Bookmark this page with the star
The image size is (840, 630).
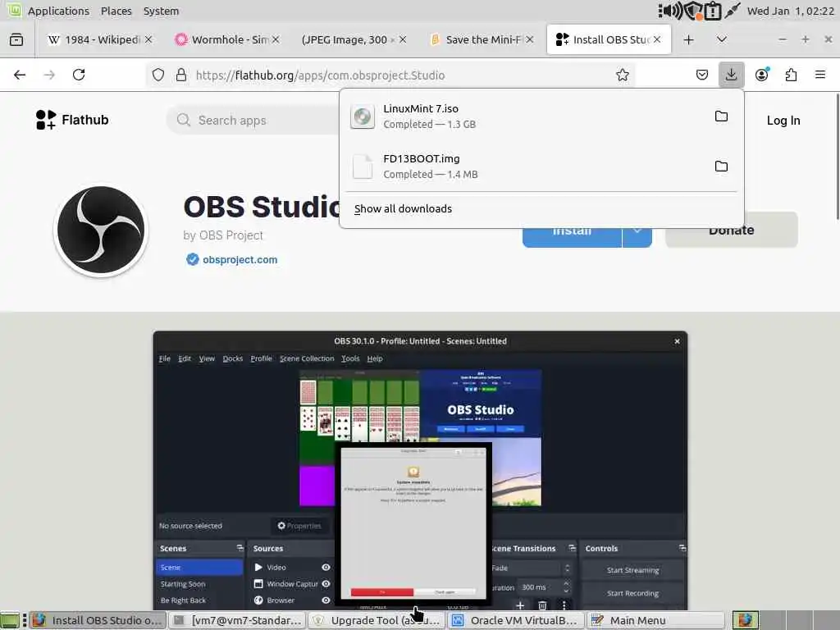click(622, 75)
